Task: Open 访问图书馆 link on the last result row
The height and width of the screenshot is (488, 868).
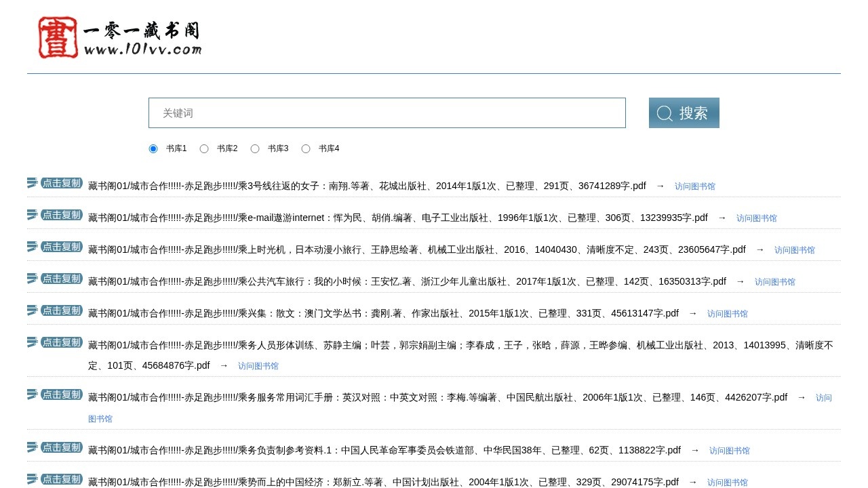Action: pyautogui.click(x=728, y=482)
